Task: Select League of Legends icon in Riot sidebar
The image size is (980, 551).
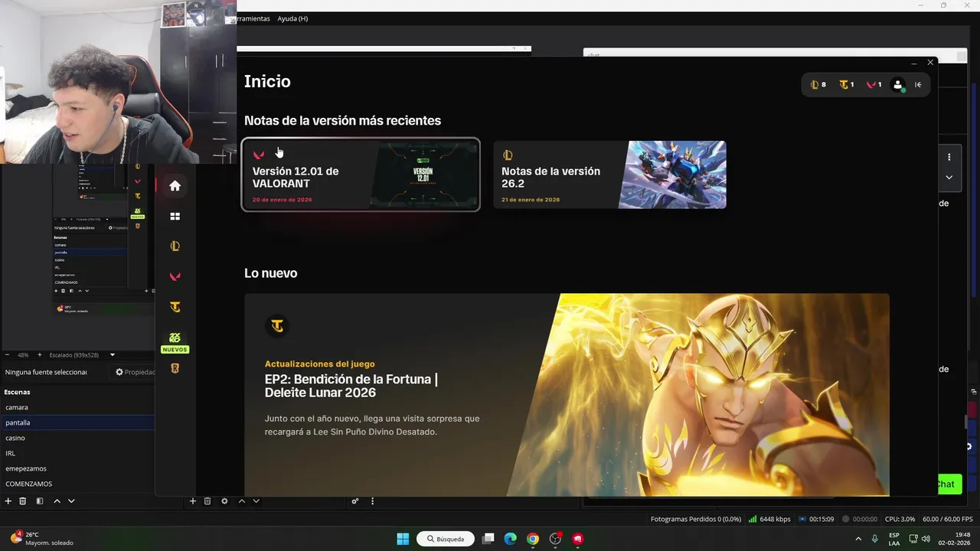Action: click(x=175, y=246)
